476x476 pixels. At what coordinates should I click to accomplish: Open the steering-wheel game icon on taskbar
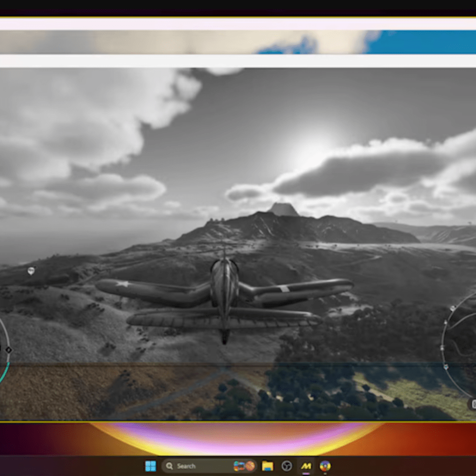(286, 466)
